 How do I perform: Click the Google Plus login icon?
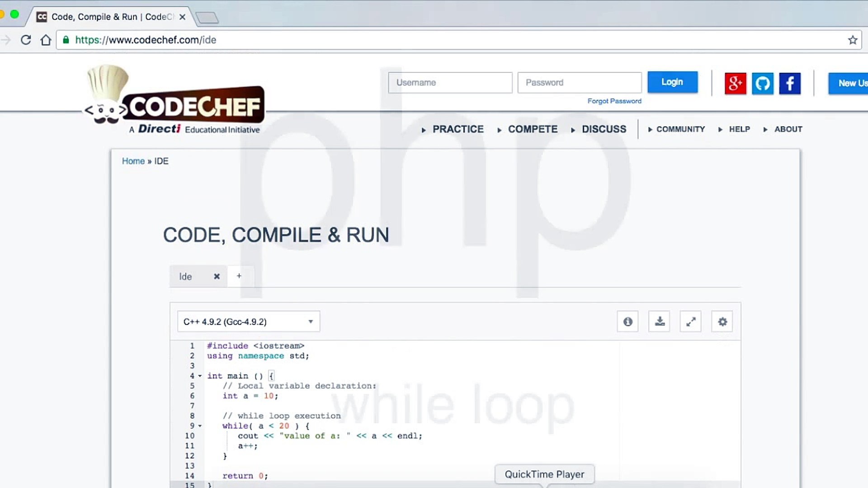735,84
